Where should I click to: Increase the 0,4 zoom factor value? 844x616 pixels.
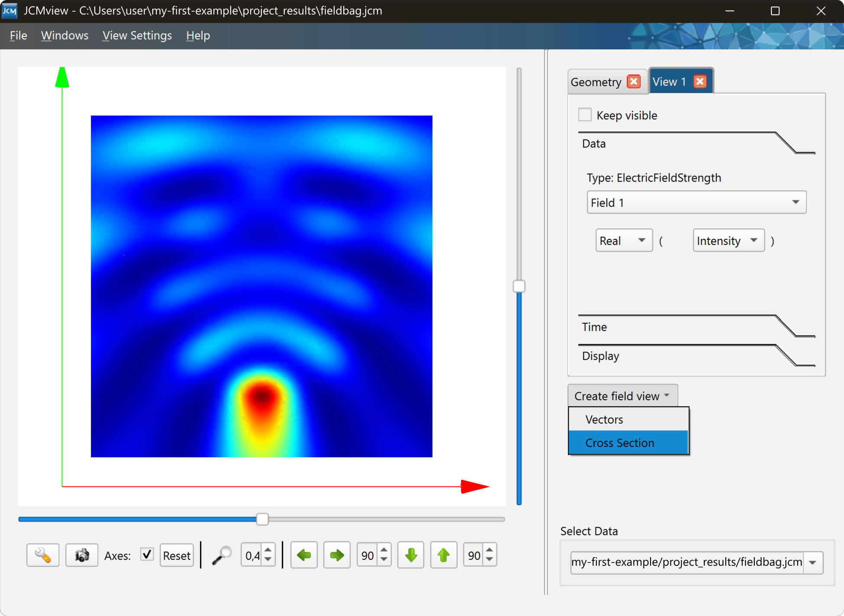268,550
